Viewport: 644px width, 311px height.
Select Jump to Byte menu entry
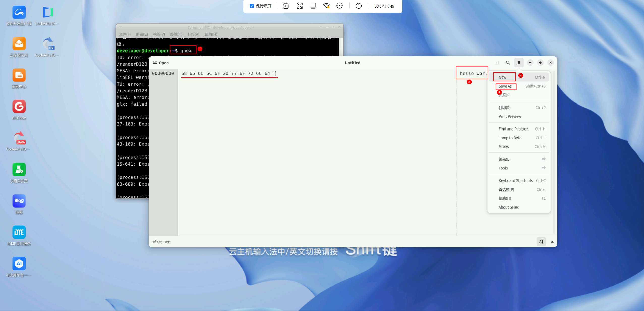pyautogui.click(x=510, y=138)
